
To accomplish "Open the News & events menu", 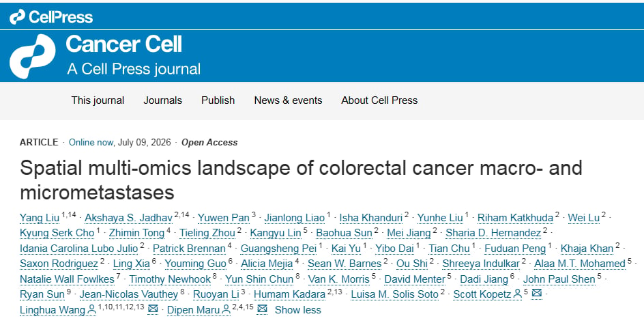I will tap(288, 100).
